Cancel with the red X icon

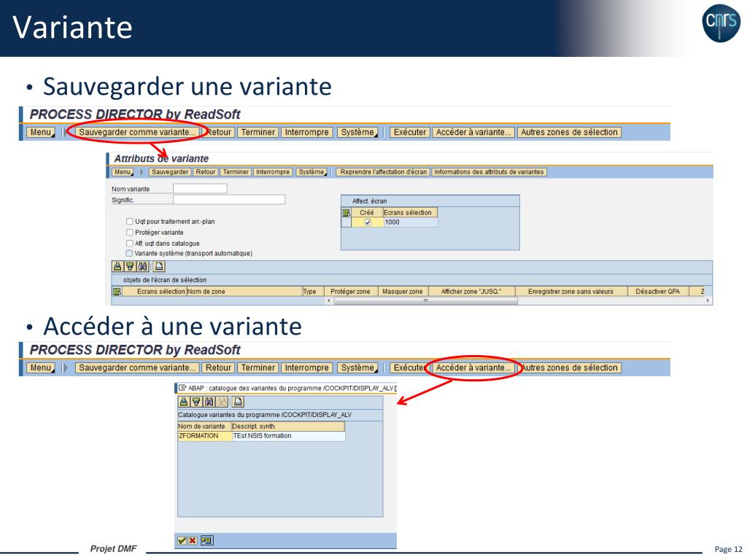(x=193, y=540)
